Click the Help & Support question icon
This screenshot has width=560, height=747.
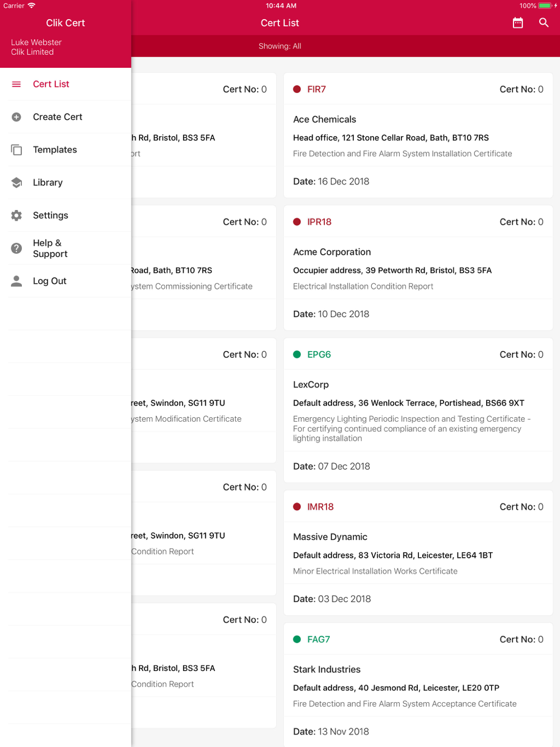tap(17, 248)
